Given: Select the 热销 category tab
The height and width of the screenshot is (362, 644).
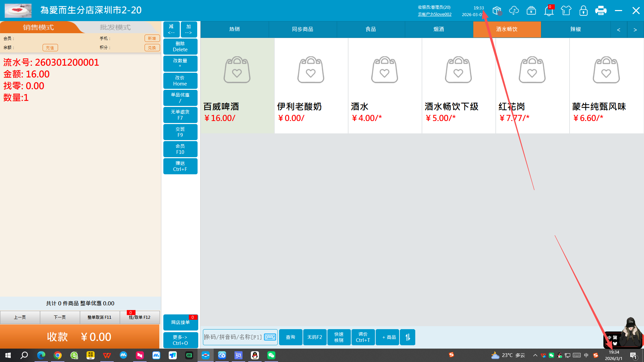Looking at the screenshot, I should point(234,29).
